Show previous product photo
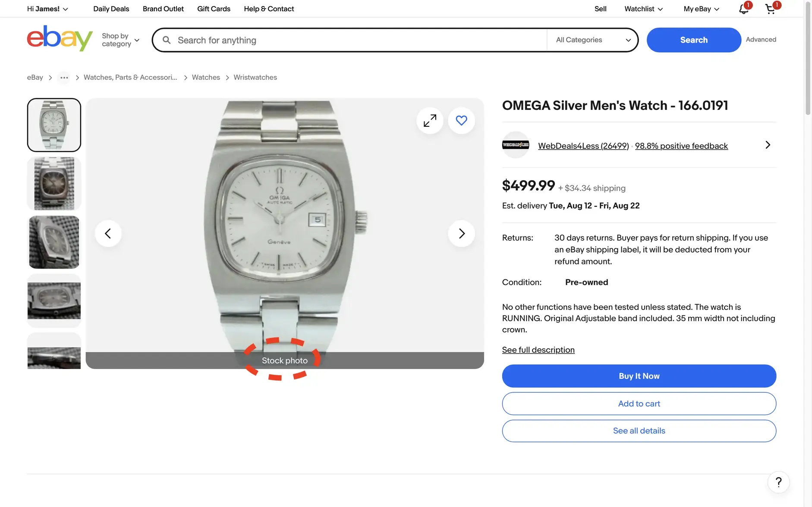Viewport: 812px width, 507px height. pyautogui.click(x=108, y=233)
